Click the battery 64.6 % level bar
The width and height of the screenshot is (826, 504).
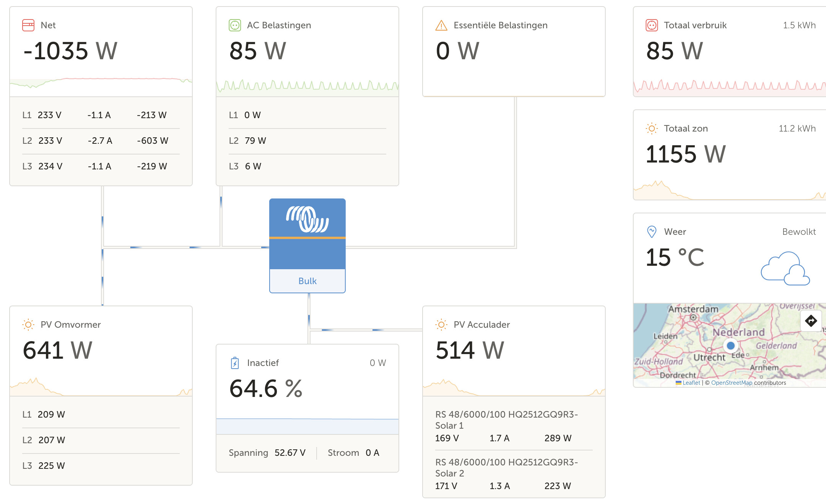tap(307, 426)
